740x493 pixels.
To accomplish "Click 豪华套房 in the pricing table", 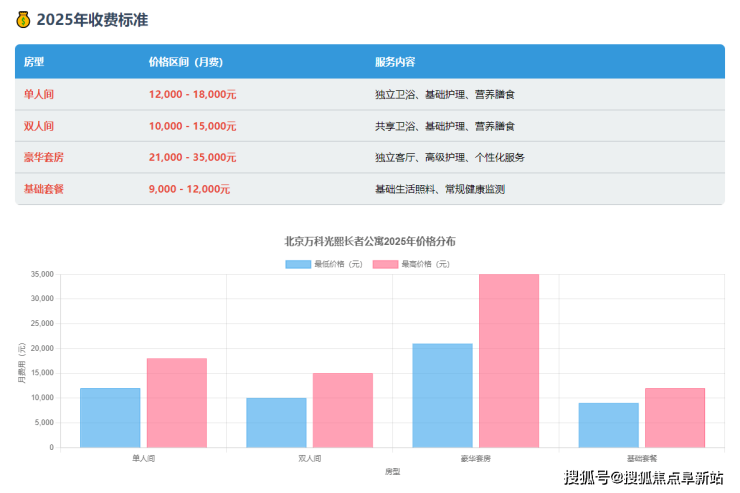I will point(44,157).
